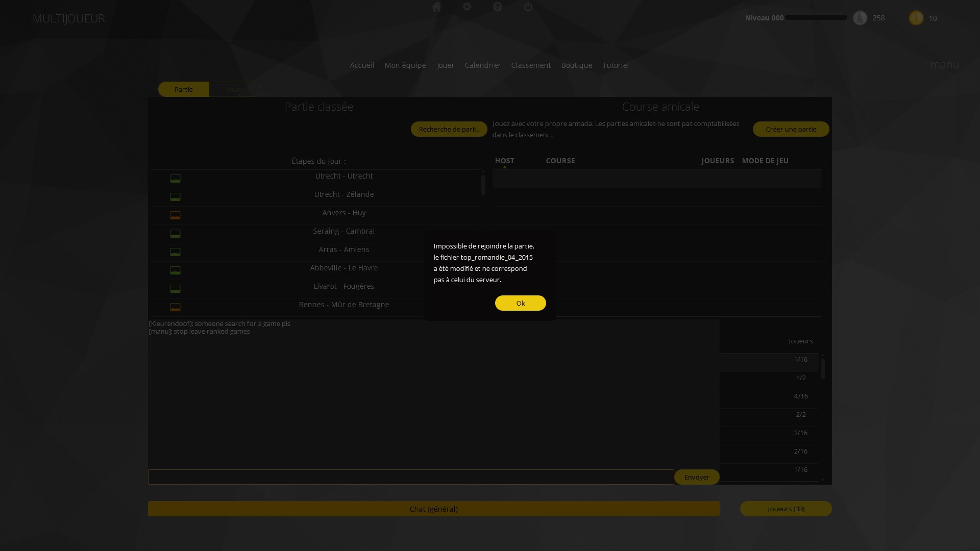Click the stage list scrollbar handle
This screenshot has height=551, width=980.
(483, 185)
